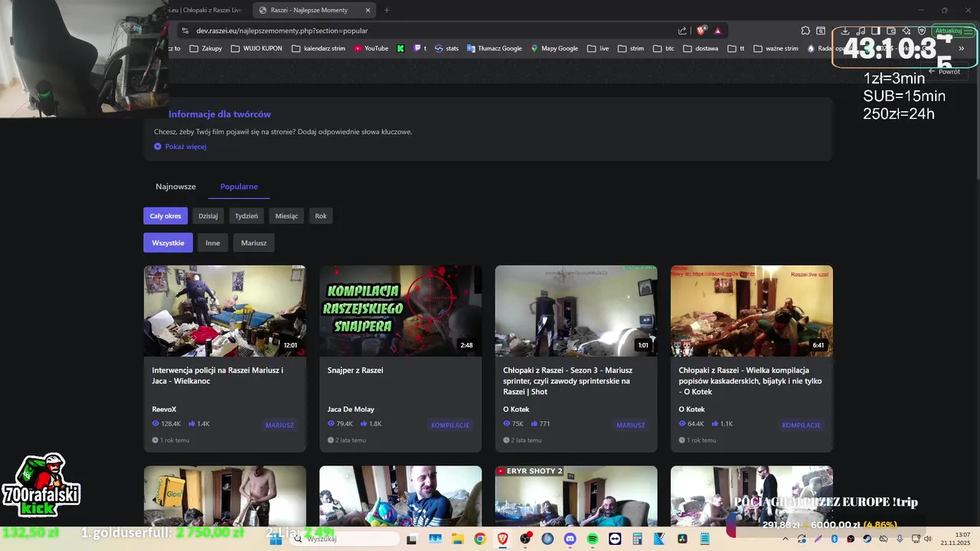
Task: Click the Brave Rewards triangle icon
Action: point(717,31)
